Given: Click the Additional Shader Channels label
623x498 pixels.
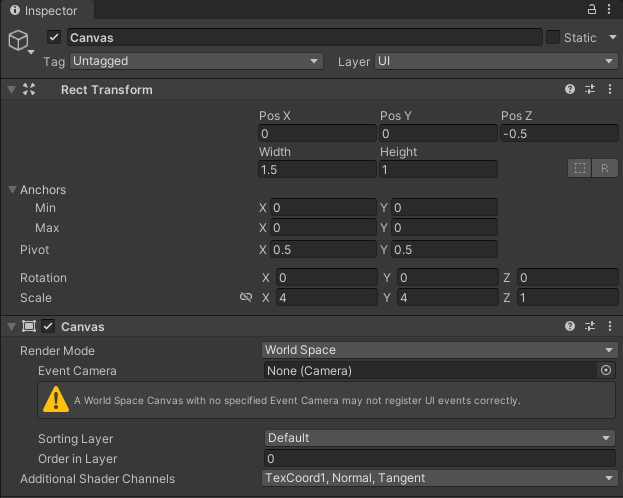Looking at the screenshot, I should coord(97,479).
